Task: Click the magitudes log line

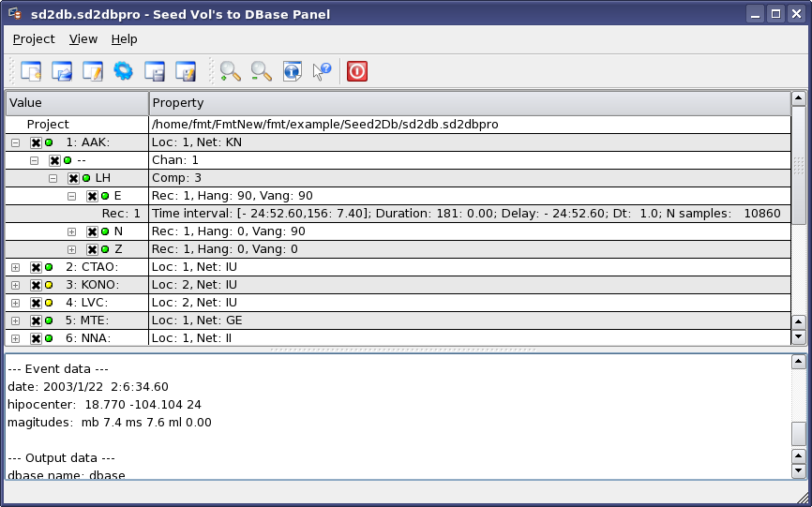Action: click(x=110, y=423)
